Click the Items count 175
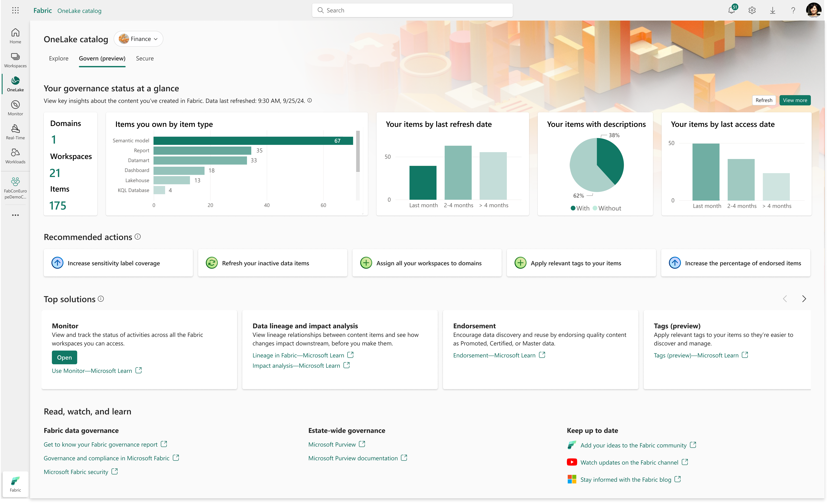828x504 pixels. 58,205
